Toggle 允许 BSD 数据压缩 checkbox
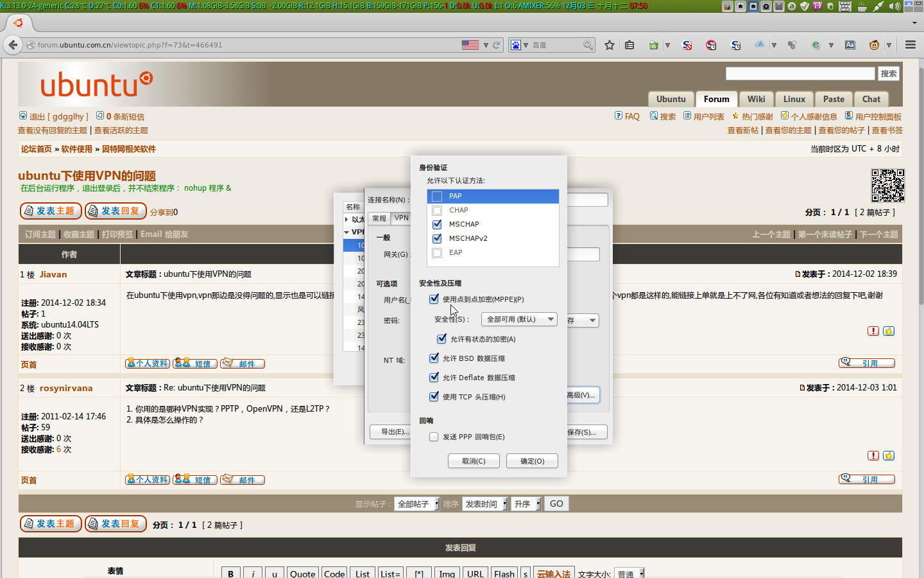This screenshot has width=924, height=578. tap(434, 358)
